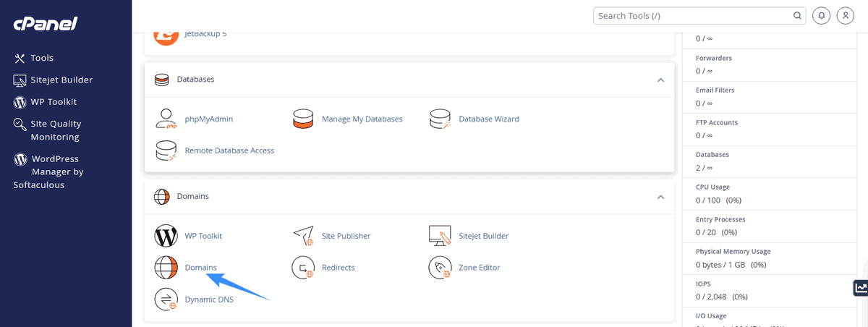Open Remote Database Access link

229,150
